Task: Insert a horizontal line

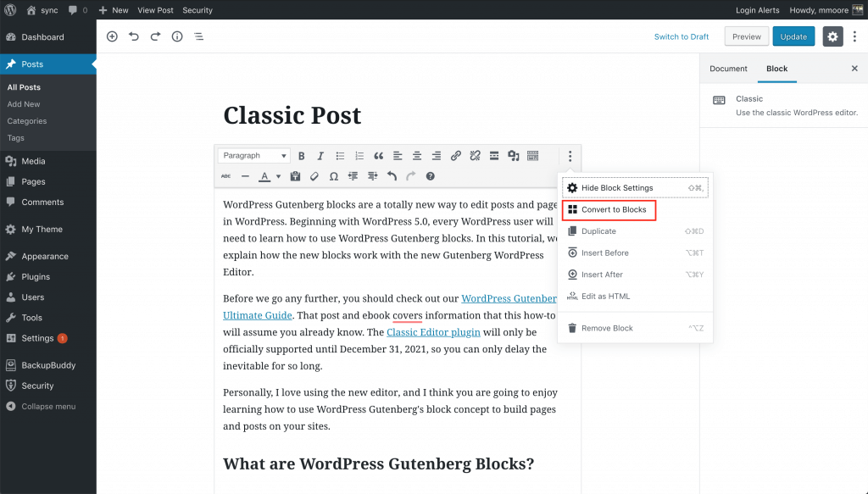Action: (x=245, y=176)
